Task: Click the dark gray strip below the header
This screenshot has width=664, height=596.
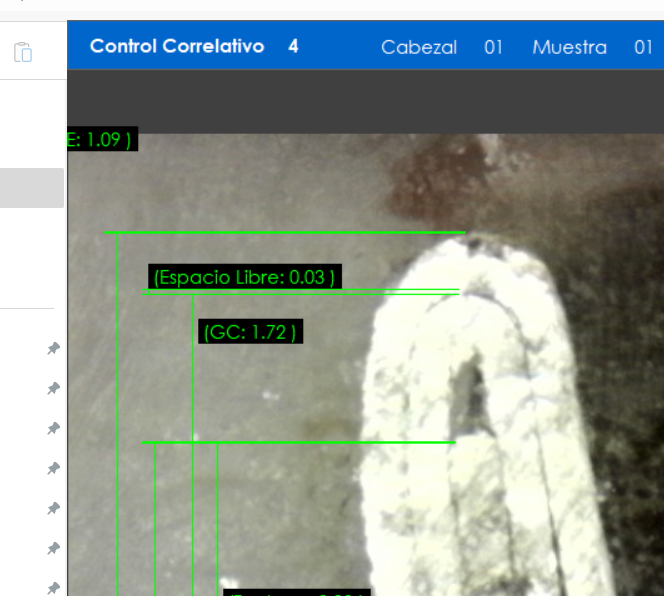Action: [x=365, y=101]
